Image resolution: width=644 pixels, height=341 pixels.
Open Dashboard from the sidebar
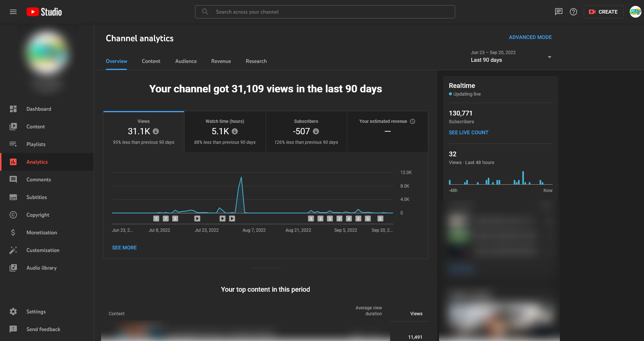(39, 109)
